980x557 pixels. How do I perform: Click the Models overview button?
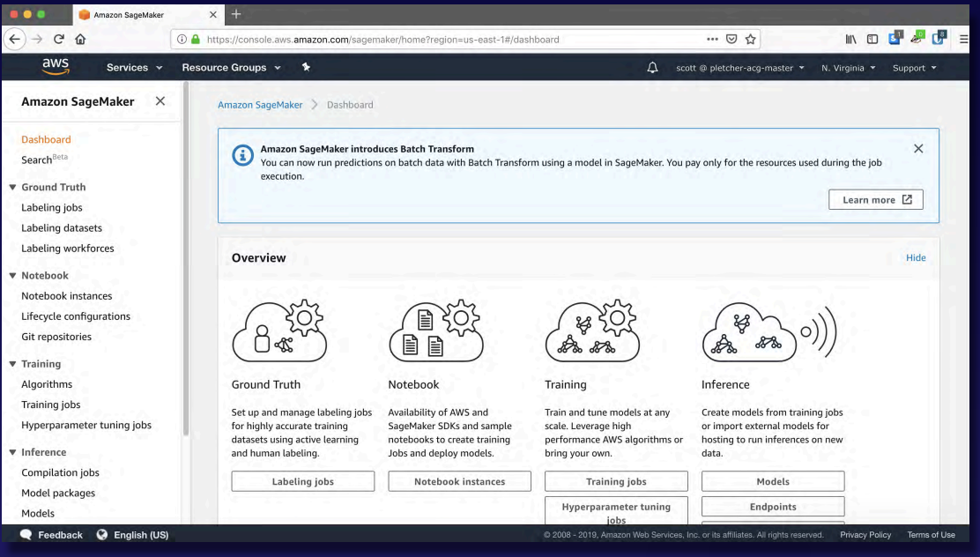(773, 481)
